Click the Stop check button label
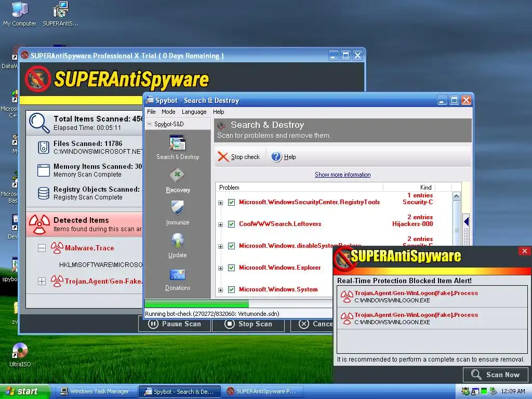The width and height of the screenshot is (532, 399). click(245, 157)
